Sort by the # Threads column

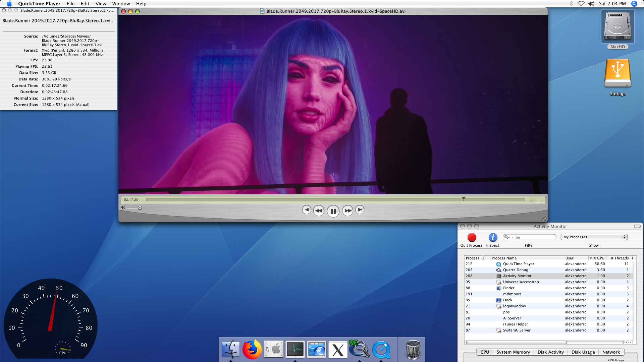619,258
